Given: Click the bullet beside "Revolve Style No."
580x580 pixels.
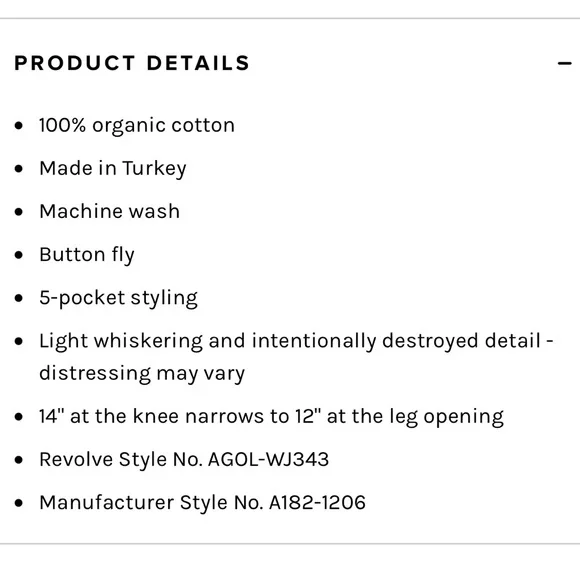Looking at the screenshot, I should pos(18,460).
